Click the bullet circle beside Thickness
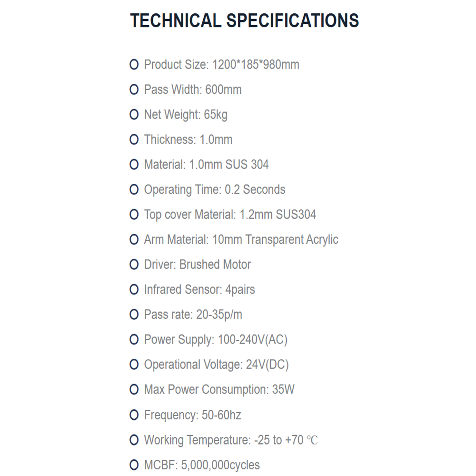 pos(134,139)
